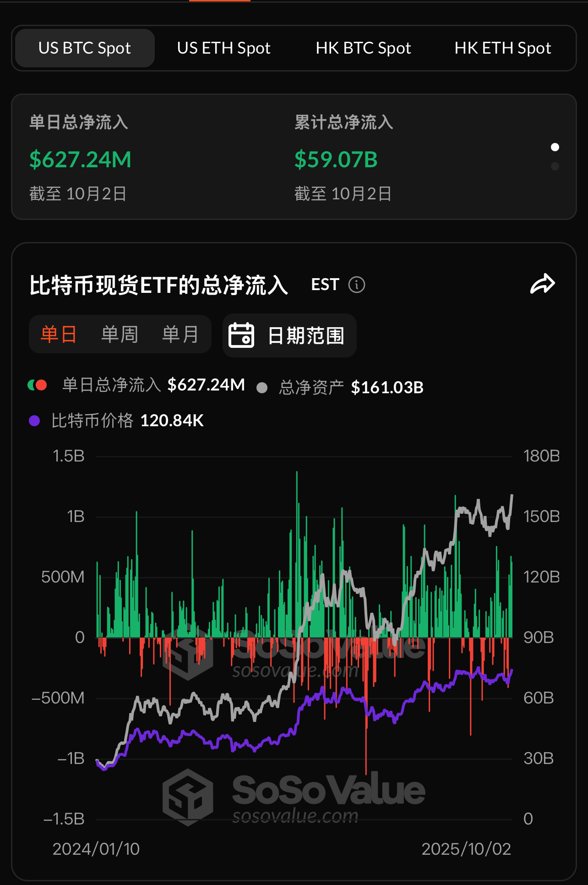Toggle the purple Bitcoin price legend dot

(34, 421)
